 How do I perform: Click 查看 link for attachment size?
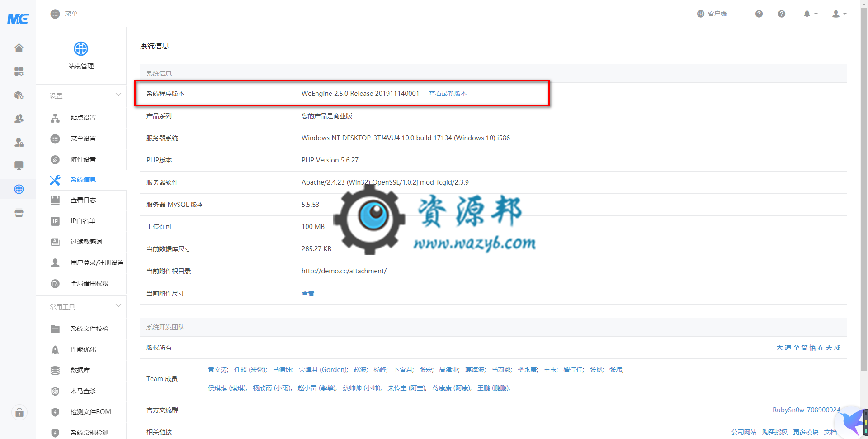click(x=308, y=293)
